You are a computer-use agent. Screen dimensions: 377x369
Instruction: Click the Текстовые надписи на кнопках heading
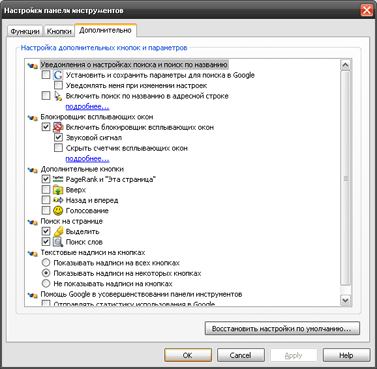(93, 252)
